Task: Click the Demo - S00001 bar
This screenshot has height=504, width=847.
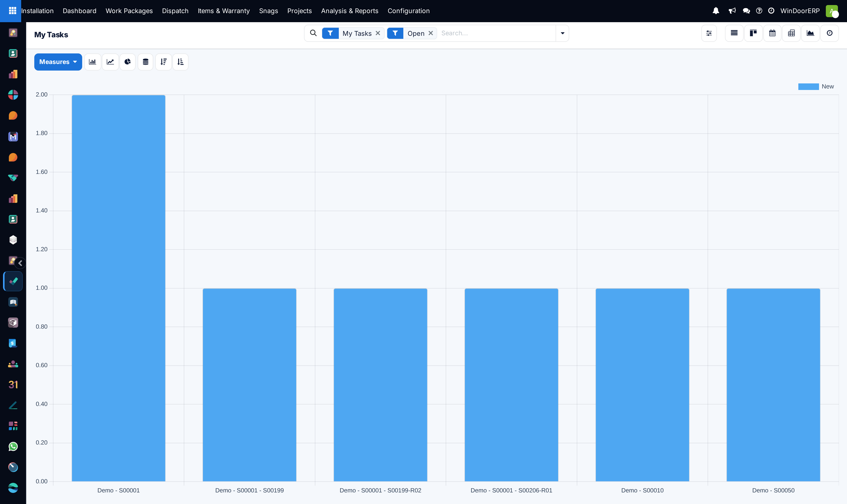Action: pyautogui.click(x=118, y=288)
